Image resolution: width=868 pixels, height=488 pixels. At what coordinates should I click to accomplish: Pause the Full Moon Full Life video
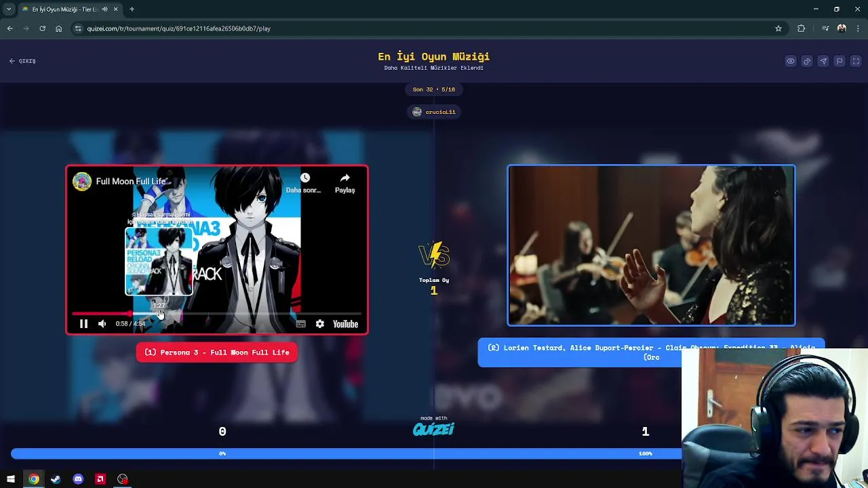coord(83,324)
